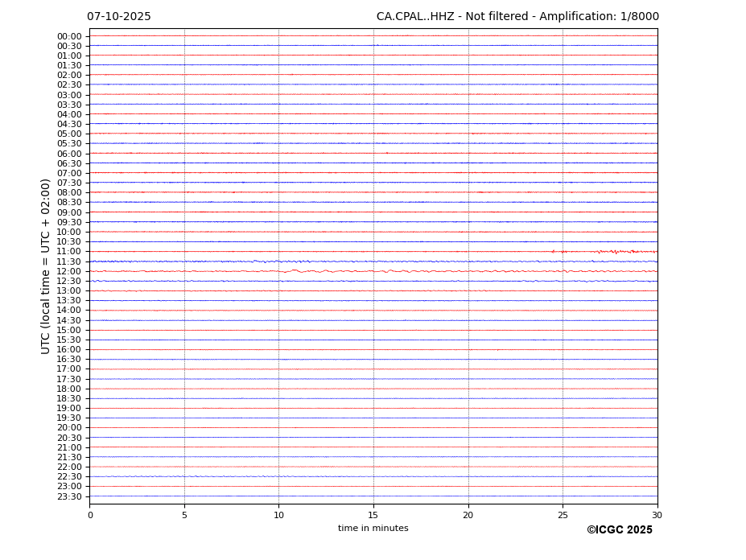746x560 pixels.
Task: Click the x-axis tick labeled 25
Action: point(563,516)
